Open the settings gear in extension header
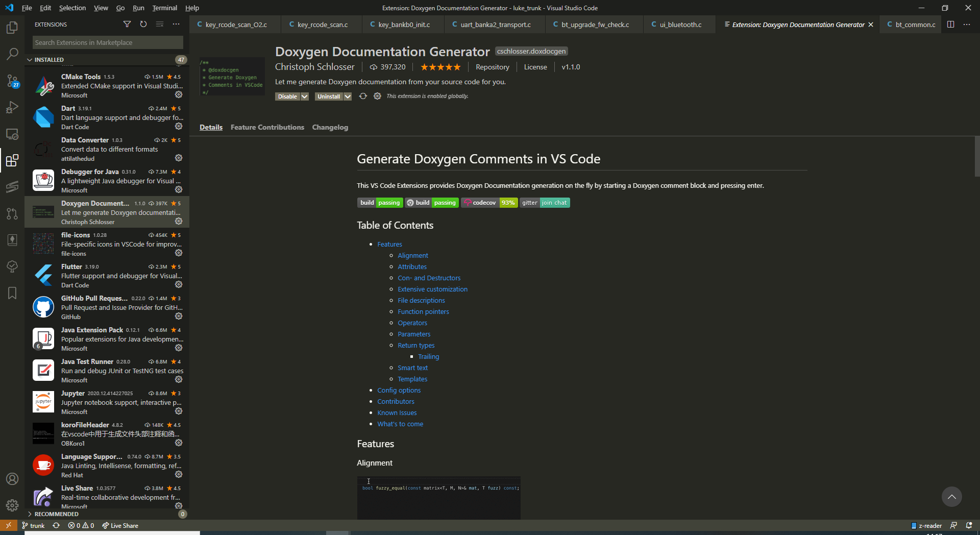The width and height of the screenshot is (980, 535). (377, 96)
